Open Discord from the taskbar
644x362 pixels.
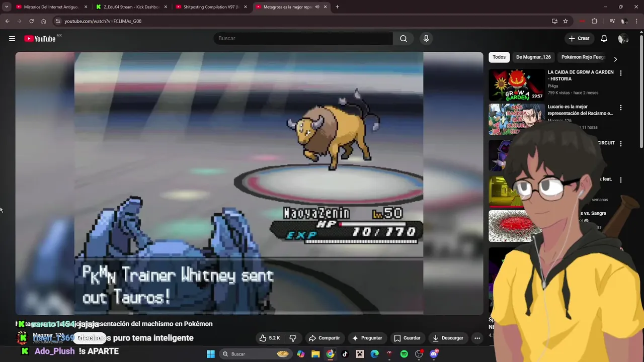[434, 354]
